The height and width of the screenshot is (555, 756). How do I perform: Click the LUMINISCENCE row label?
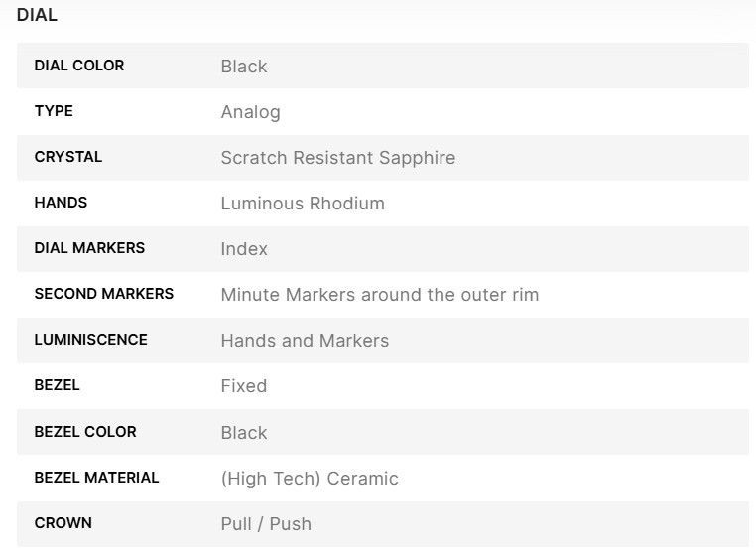pos(90,340)
